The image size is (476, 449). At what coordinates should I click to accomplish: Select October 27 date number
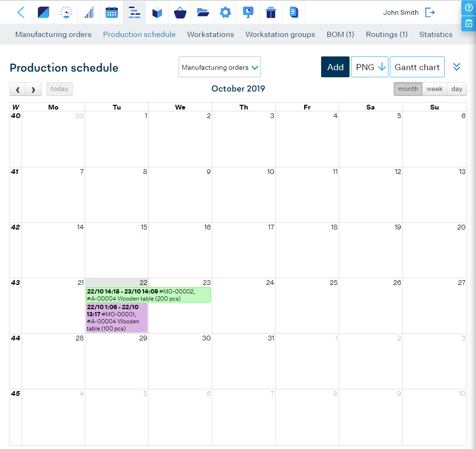point(461,283)
